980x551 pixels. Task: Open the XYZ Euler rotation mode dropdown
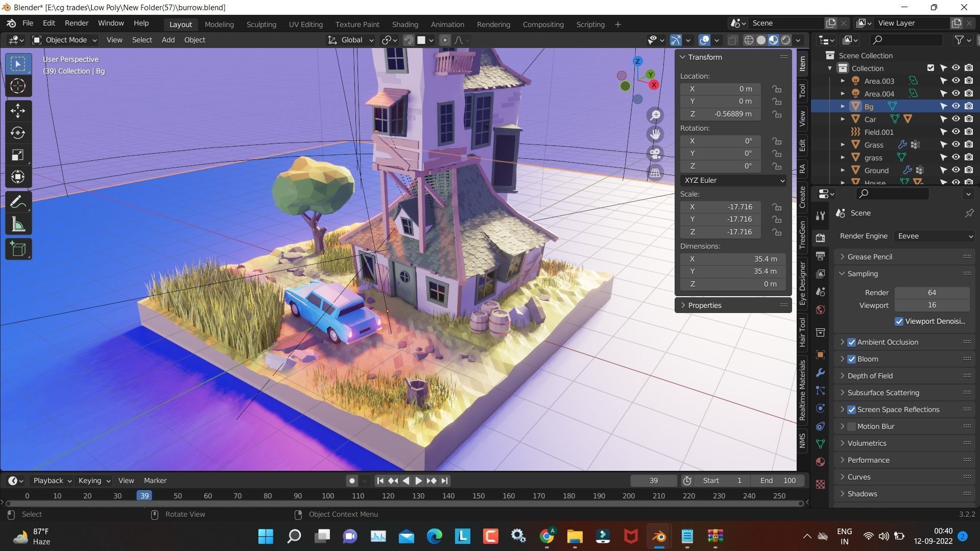point(733,180)
